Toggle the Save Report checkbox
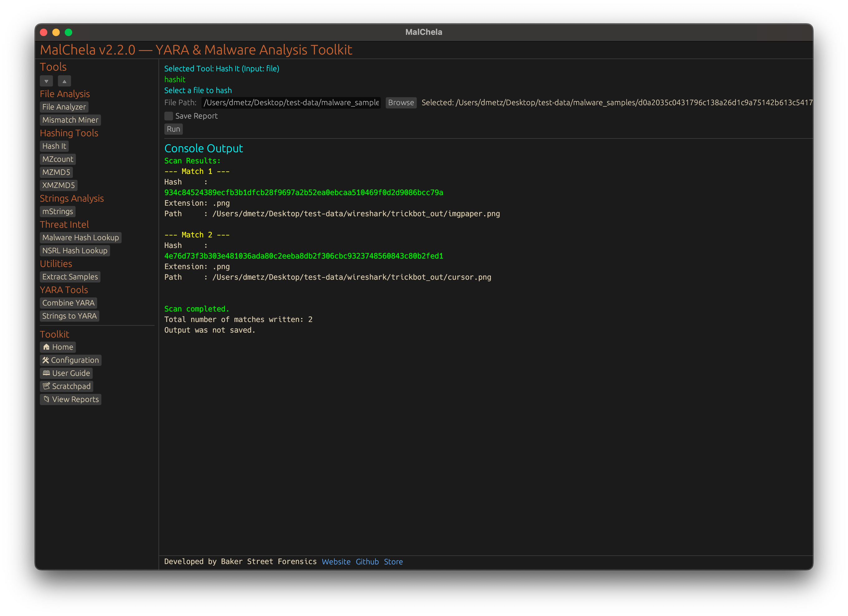Screen dimensions: 848x616 [x=169, y=116]
